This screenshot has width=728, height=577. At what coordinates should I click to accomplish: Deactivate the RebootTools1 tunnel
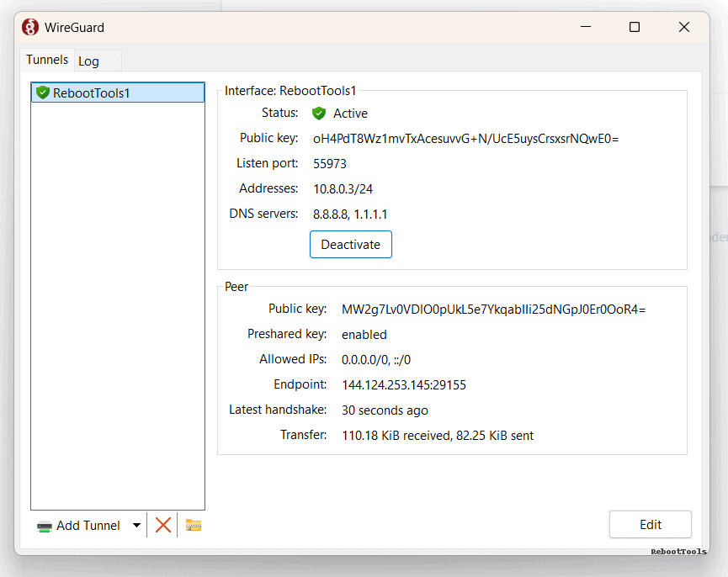tap(350, 245)
